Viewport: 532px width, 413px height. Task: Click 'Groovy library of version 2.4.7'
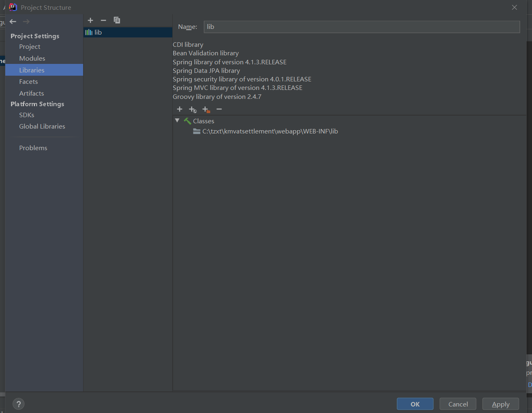[x=217, y=97]
